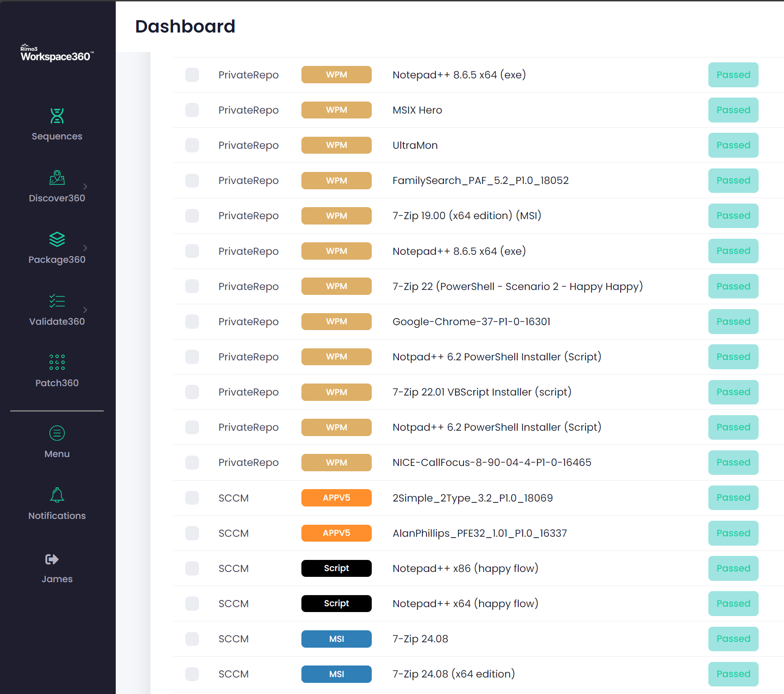The width and height of the screenshot is (784, 694).
Task: Select the Sequences menu label
Action: 57,136
